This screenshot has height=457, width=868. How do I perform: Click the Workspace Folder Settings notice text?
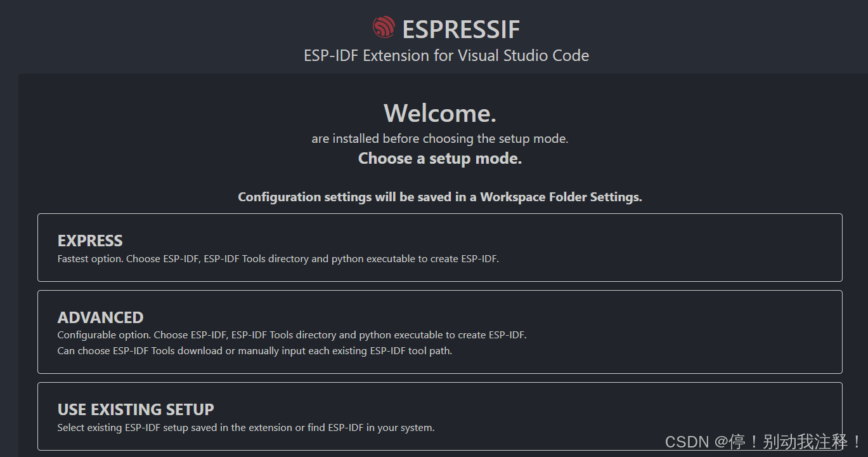tap(440, 197)
